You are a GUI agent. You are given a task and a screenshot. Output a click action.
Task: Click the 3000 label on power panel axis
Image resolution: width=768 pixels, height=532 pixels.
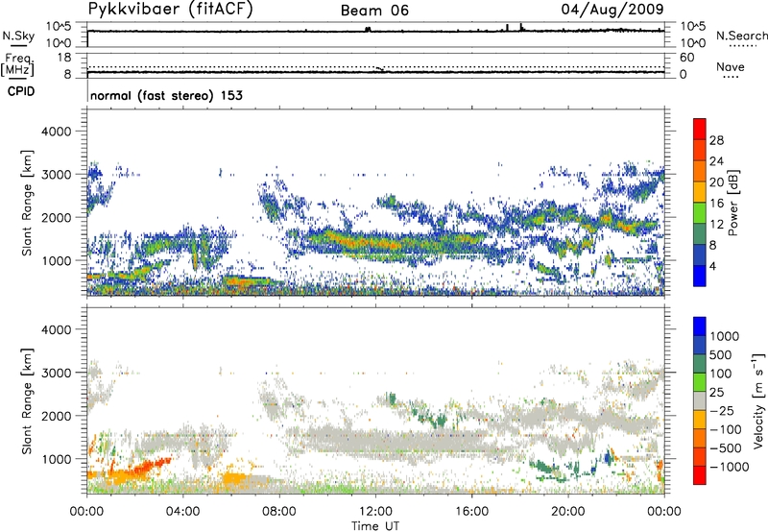point(57,175)
